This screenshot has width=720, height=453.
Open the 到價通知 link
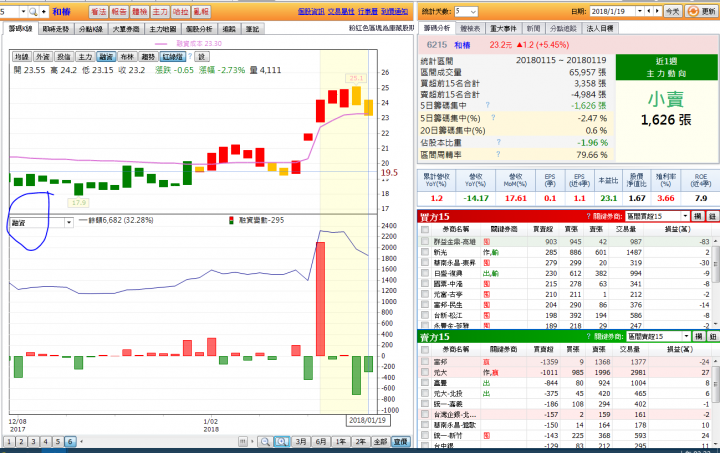394,11
